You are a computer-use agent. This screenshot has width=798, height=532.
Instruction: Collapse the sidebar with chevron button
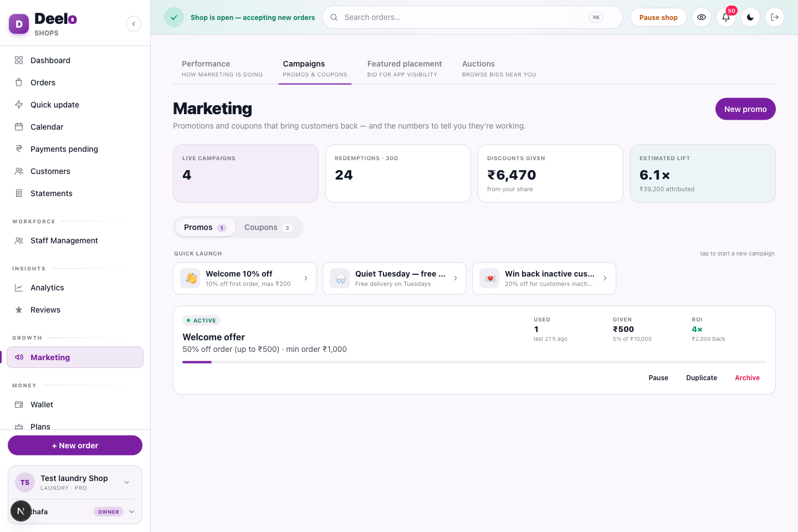tap(134, 24)
